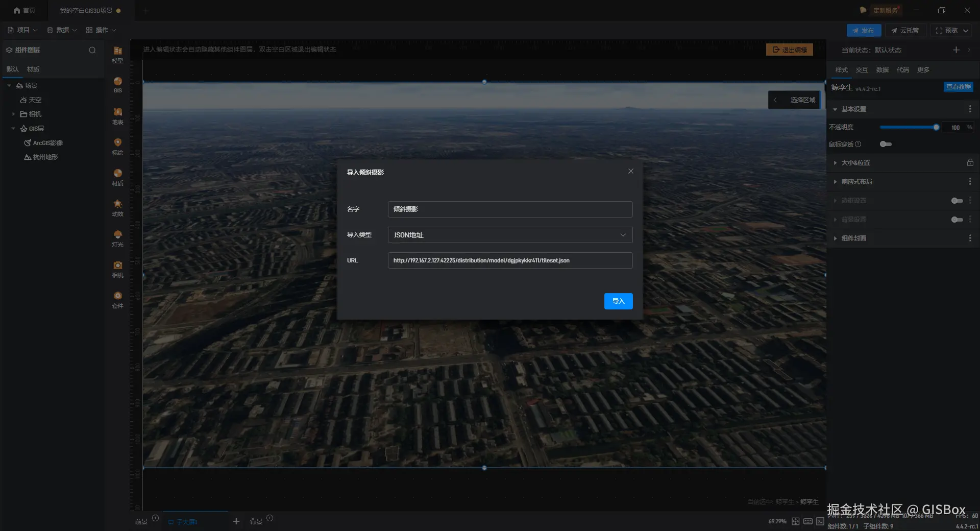Open the 相机 (Camera) category in icon strip
This screenshot has width=980, height=531.
click(x=117, y=269)
